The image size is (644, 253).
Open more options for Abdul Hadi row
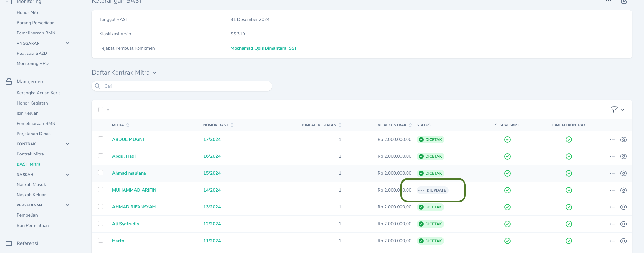[612, 156]
